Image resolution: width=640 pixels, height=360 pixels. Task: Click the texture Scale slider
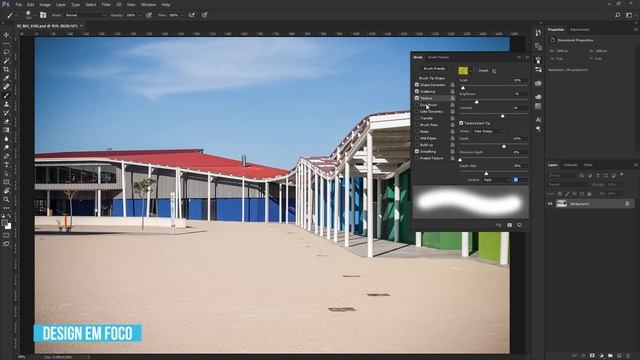click(x=493, y=87)
